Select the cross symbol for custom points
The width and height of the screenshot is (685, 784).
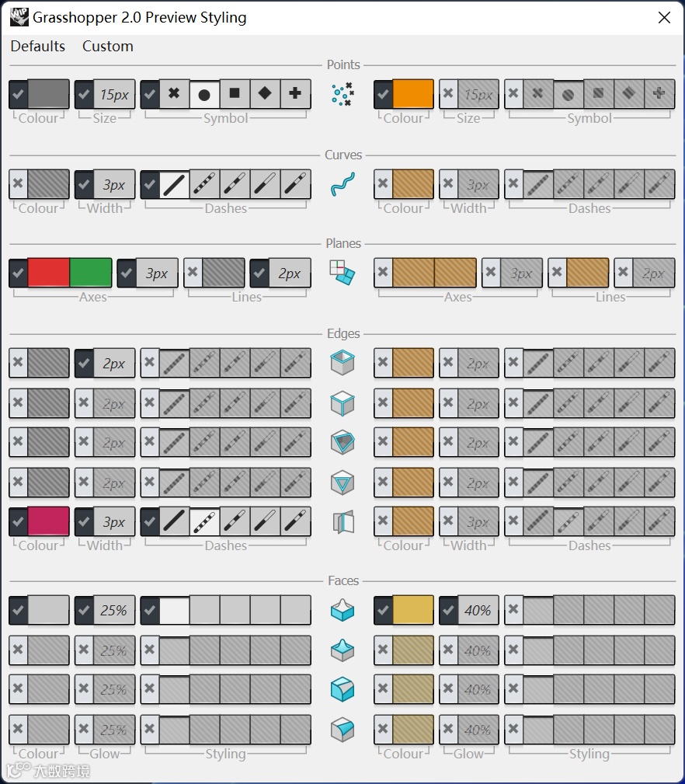pos(538,93)
